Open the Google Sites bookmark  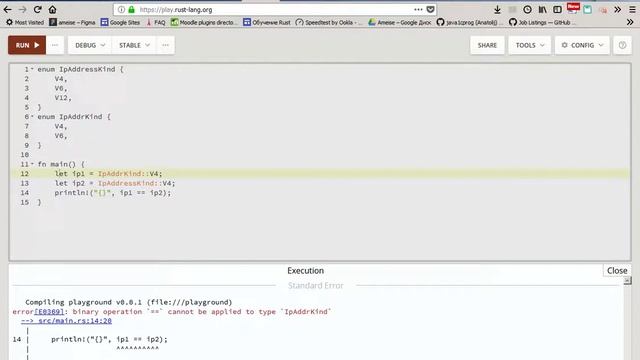(x=120, y=22)
